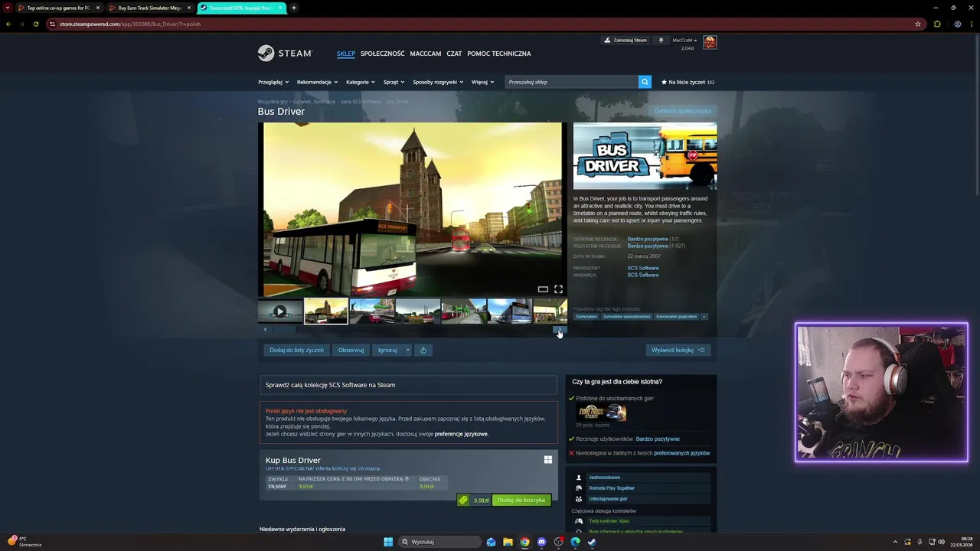Viewport: 980px width, 551px height.
Task: Click Dodaj do listy życzeń button
Action: pyautogui.click(x=296, y=350)
